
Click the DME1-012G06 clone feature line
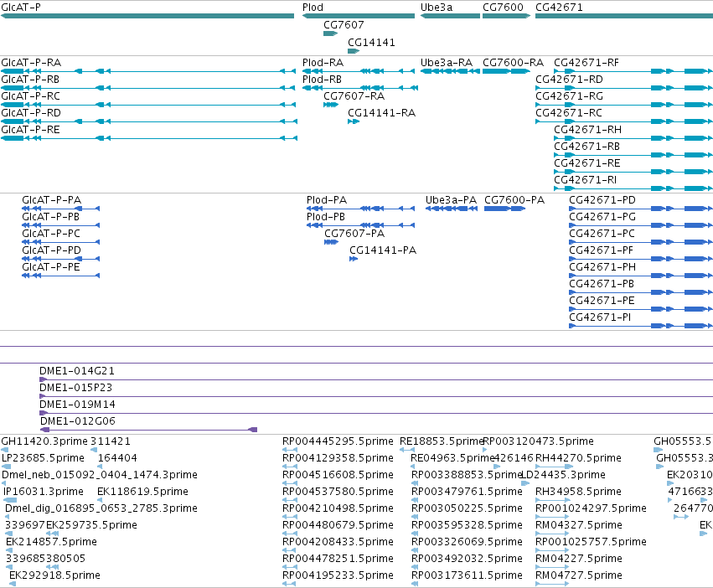coord(148,430)
